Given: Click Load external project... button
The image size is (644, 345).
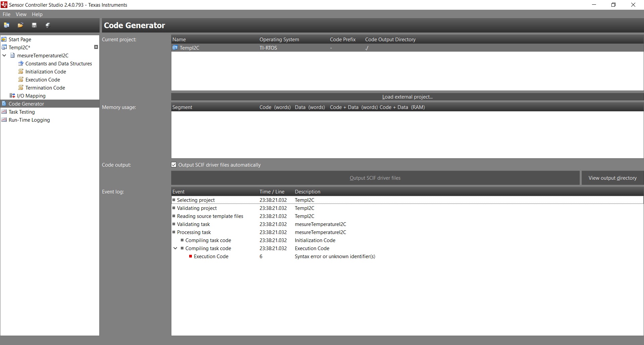Looking at the screenshot, I should click(x=407, y=97).
